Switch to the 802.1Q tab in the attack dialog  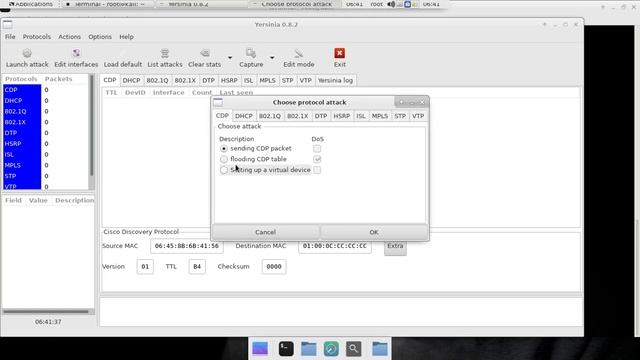pyautogui.click(x=270, y=116)
